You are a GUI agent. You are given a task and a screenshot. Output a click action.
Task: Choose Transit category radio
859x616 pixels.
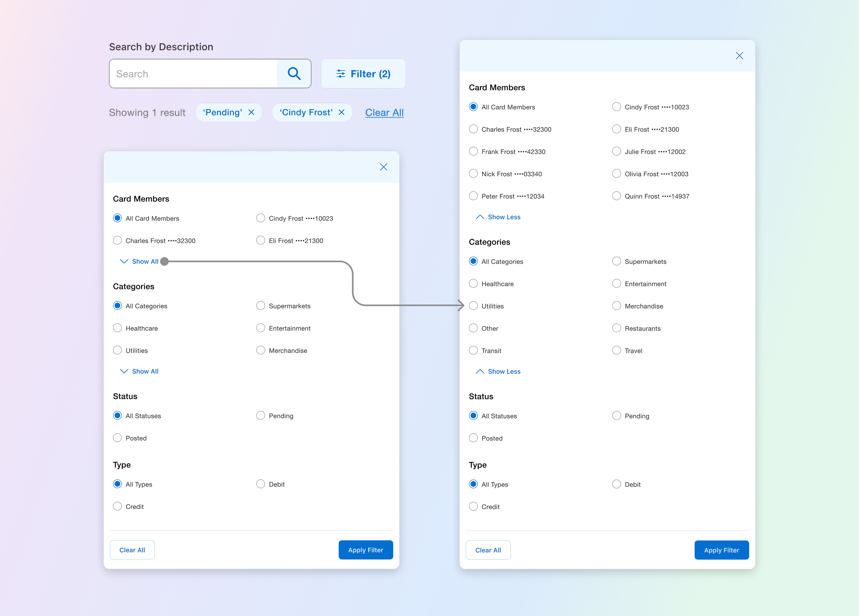[x=474, y=351]
